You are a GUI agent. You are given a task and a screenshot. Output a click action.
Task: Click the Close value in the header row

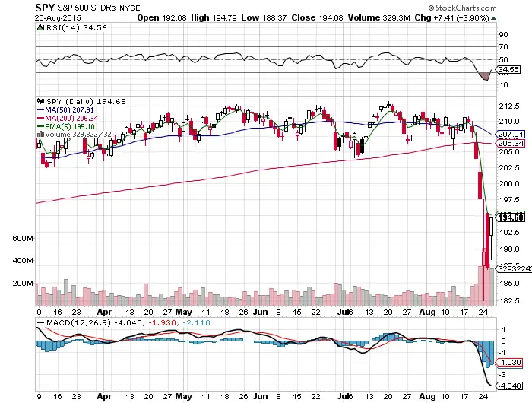tap(331, 17)
